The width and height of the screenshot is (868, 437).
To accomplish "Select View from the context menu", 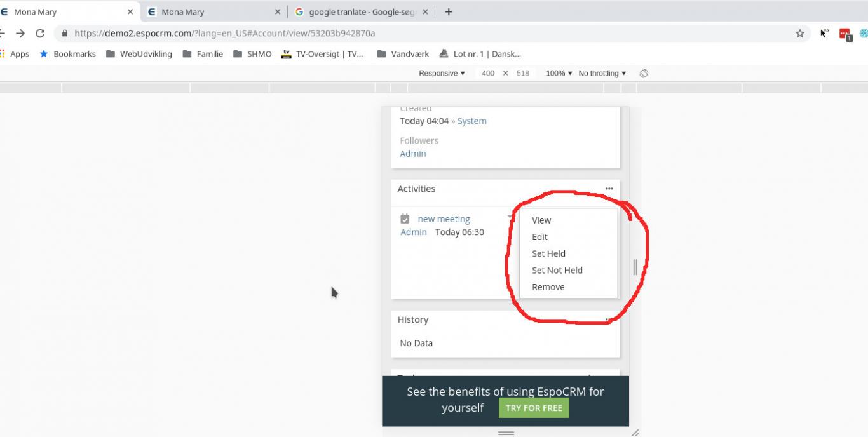I will click(541, 220).
